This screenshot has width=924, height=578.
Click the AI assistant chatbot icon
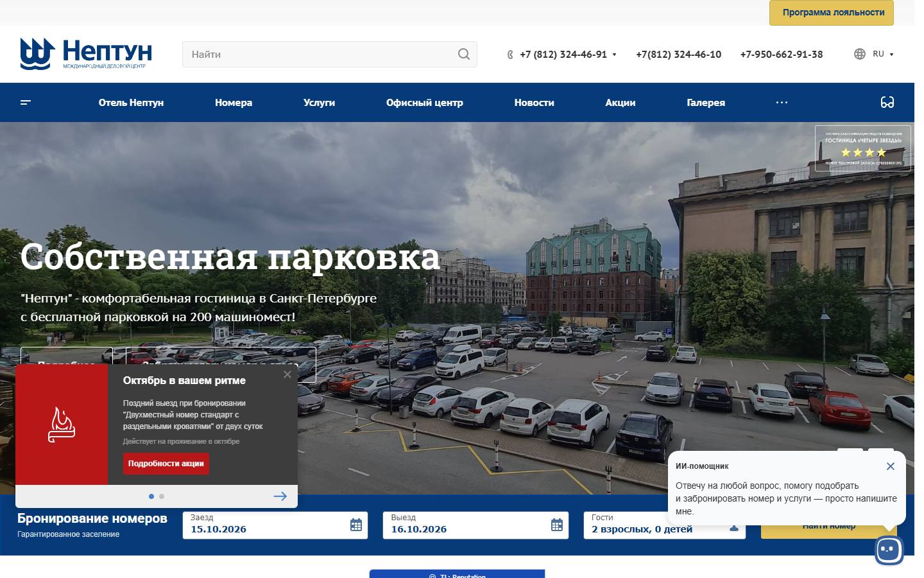pos(889,550)
